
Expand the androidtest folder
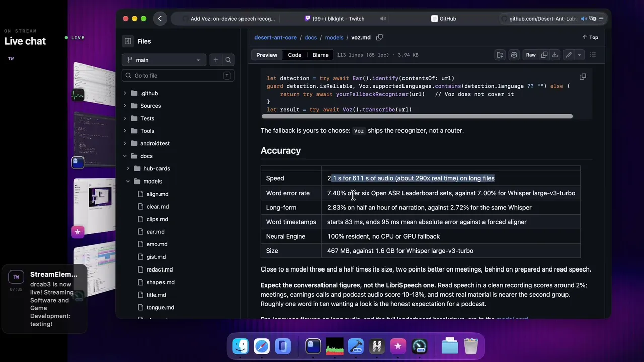[125, 143]
